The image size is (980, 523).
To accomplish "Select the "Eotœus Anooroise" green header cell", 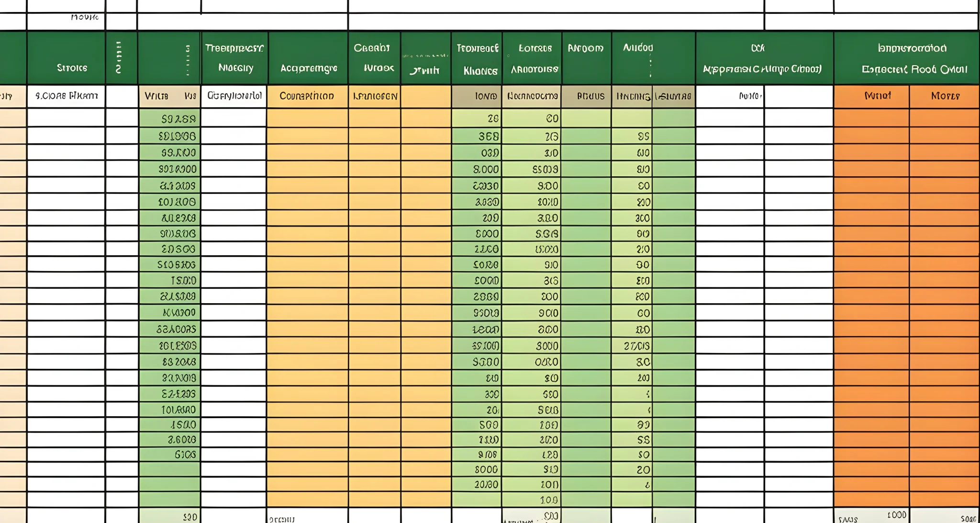I will tap(532, 58).
